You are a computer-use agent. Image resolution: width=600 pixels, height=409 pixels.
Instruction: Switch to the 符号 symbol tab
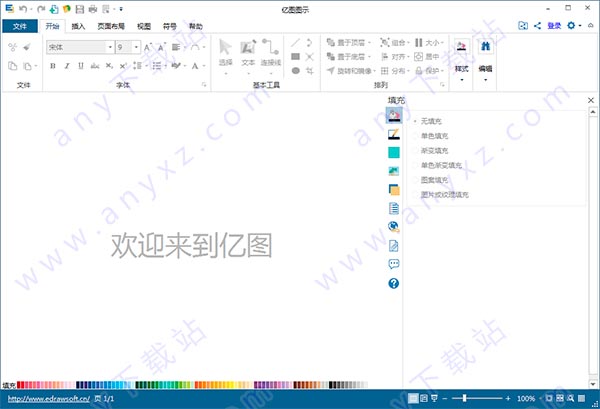point(170,26)
